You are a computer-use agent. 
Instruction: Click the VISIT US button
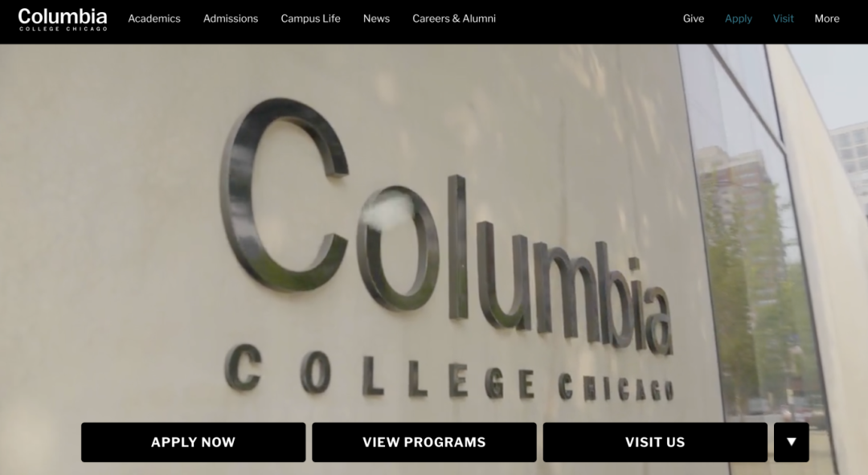click(x=655, y=442)
